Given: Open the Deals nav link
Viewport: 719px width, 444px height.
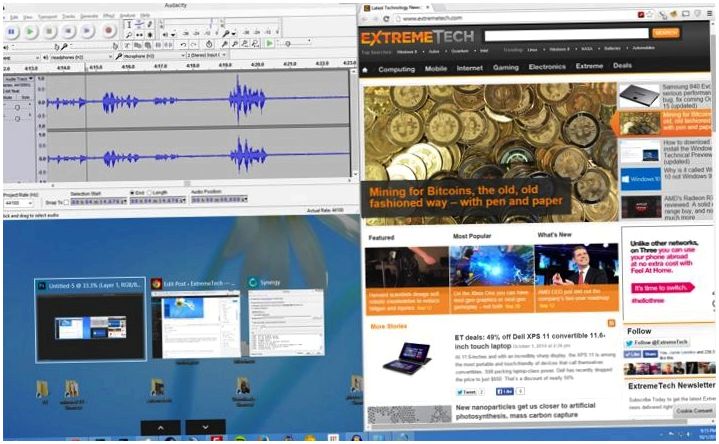Looking at the screenshot, I should (622, 66).
